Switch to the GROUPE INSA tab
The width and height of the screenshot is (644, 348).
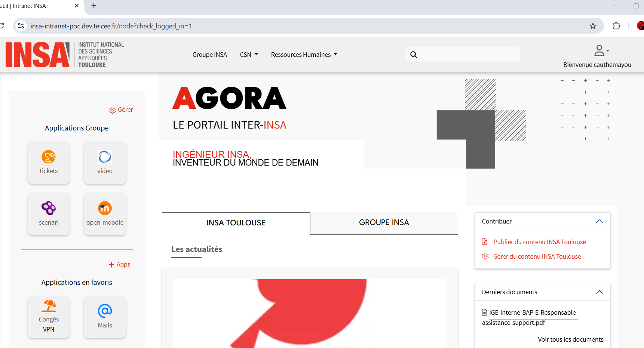point(384,223)
